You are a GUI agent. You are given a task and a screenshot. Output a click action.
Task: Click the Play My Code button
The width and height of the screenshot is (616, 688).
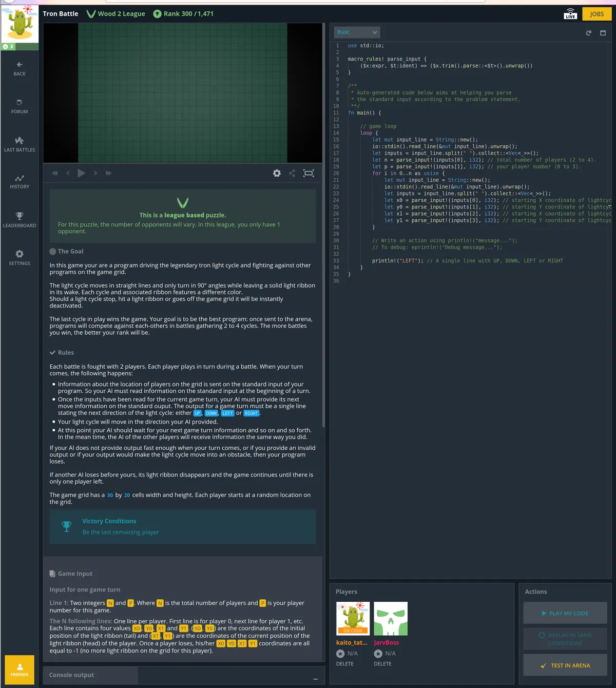(x=565, y=613)
